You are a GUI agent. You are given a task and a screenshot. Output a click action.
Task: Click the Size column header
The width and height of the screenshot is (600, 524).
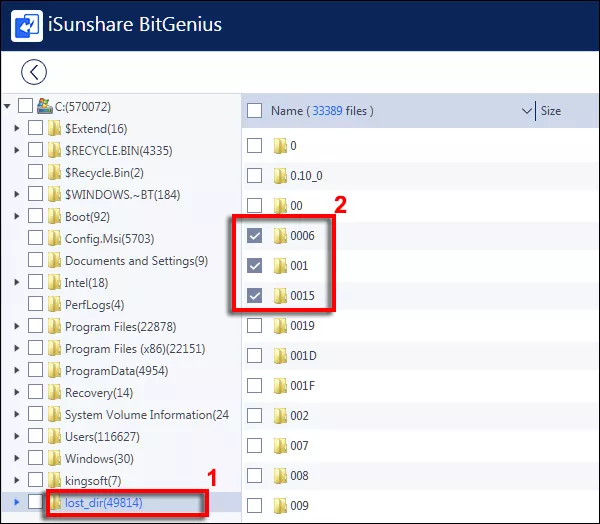click(x=551, y=111)
